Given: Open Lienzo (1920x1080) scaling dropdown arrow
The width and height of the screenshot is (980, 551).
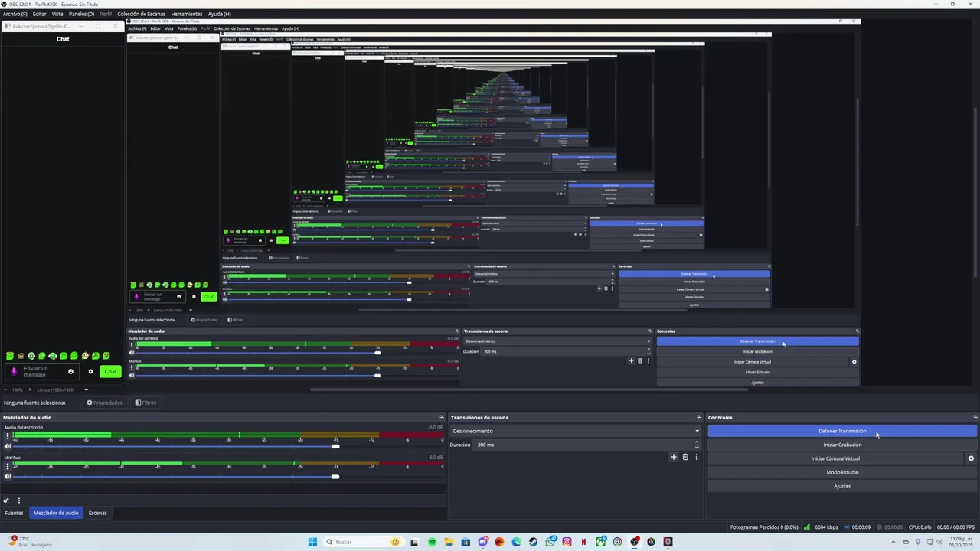Looking at the screenshot, I should [86, 390].
